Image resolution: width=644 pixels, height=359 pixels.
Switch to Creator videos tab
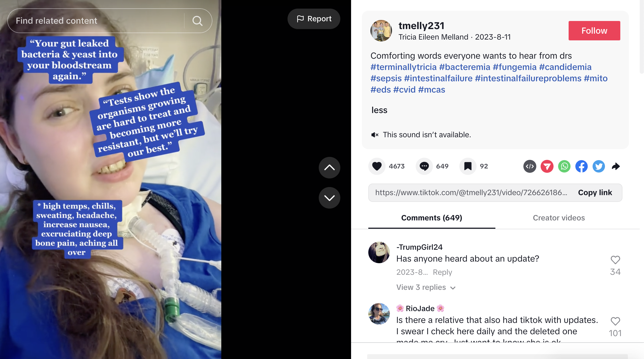tap(559, 218)
